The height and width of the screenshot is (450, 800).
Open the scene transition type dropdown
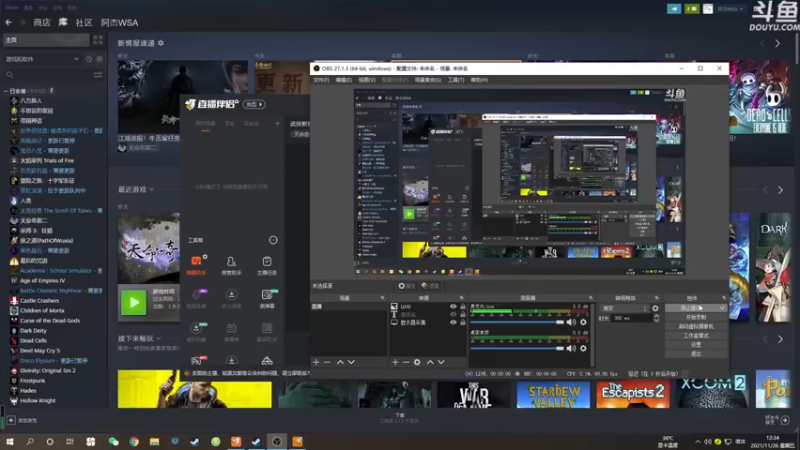(624, 308)
